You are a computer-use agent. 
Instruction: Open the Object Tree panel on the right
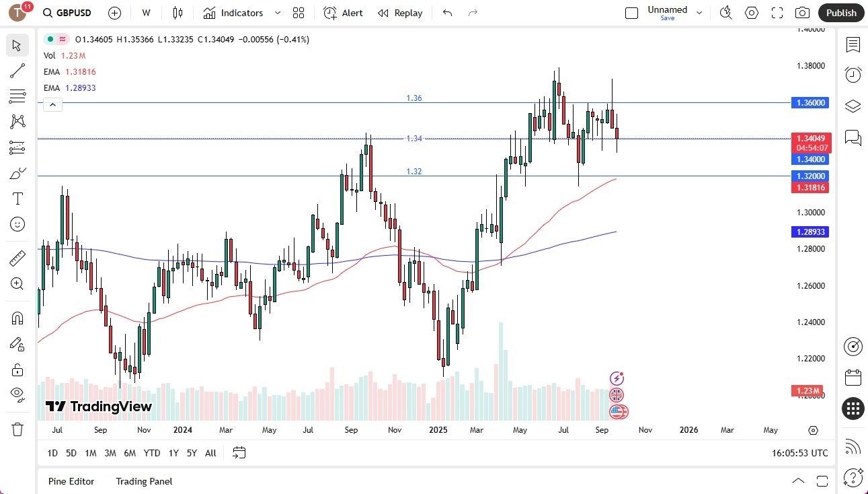[853, 106]
